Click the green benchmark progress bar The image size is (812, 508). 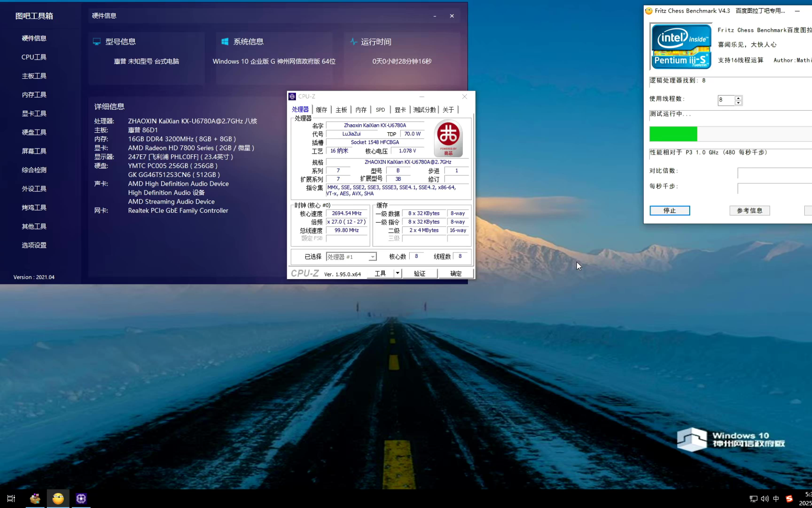pos(673,134)
